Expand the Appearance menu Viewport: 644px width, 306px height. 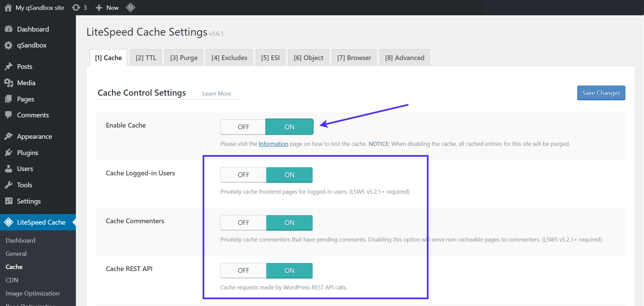click(x=35, y=136)
